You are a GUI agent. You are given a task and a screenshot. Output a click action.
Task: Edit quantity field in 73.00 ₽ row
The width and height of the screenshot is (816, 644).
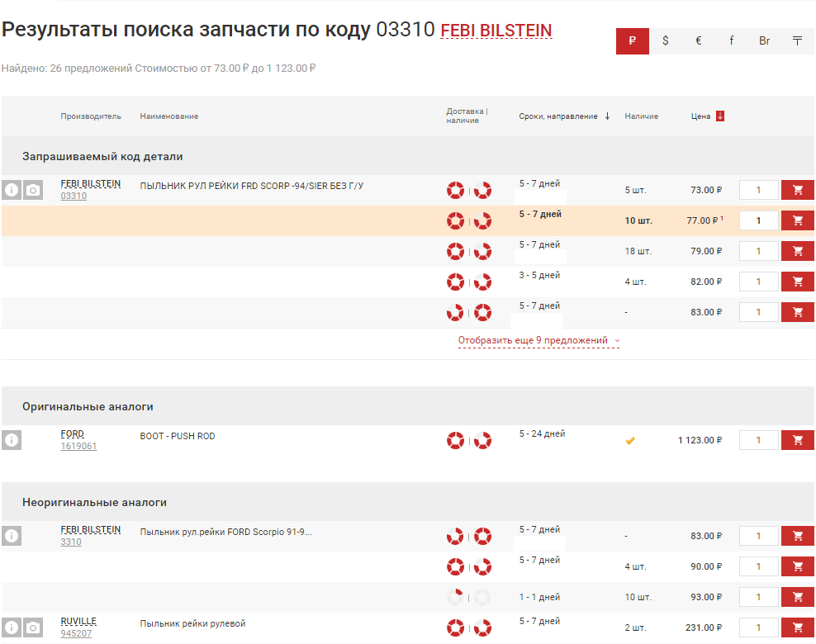pos(758,190)
